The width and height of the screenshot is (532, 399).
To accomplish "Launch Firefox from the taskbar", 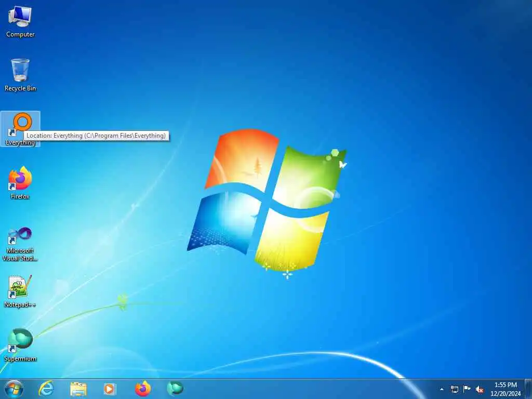I will [x=143, y=389].
